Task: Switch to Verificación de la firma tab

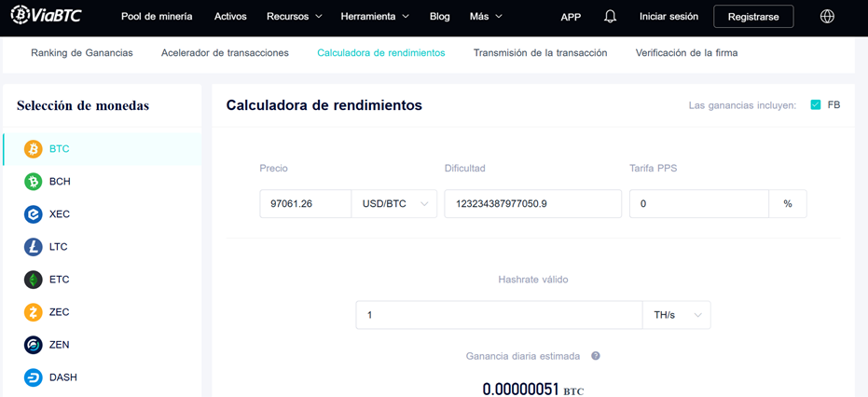Action: [686, 53]
